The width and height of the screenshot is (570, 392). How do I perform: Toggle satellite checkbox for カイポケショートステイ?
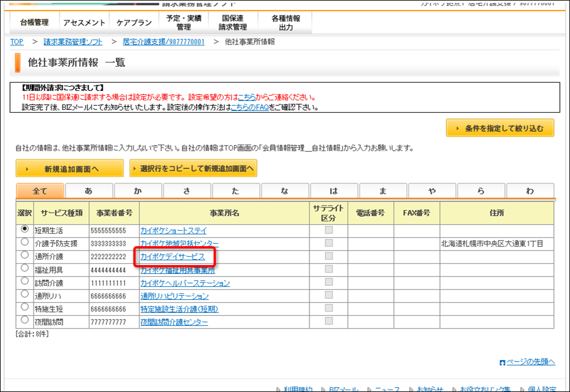point(328,230)
